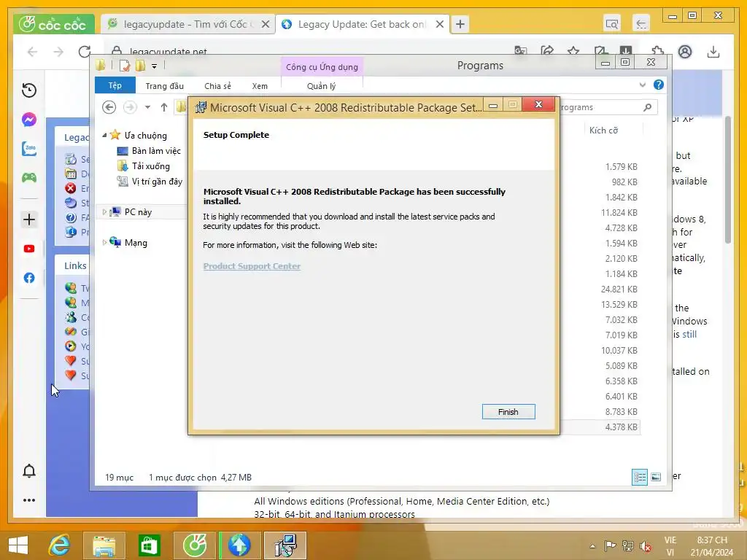Viewport: 747px width, 560px height.
Task: Click Finish in the Visual C++ setup
Action: [x=508, y=412]
